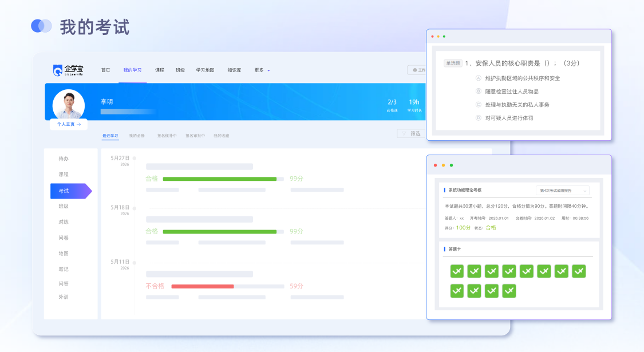Click the 99分 score under 5月27日
The height and width of the screenshot is (352, 644).
(x=296, y=179)
